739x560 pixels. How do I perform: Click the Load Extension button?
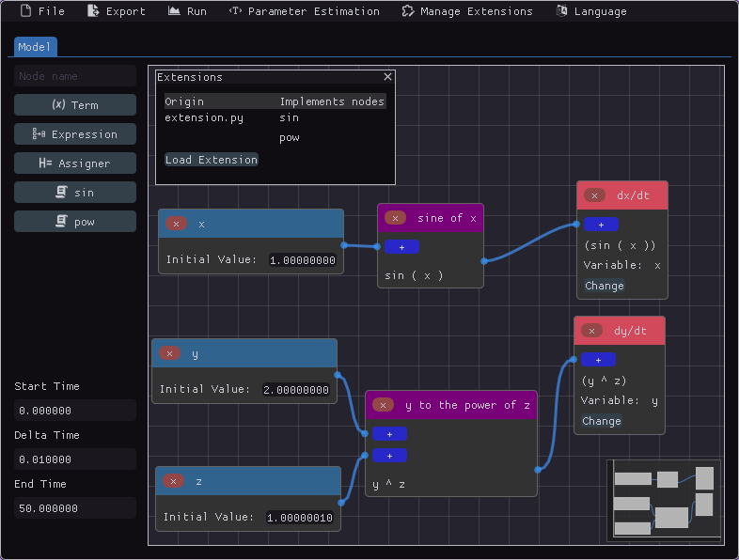[212, 160]
